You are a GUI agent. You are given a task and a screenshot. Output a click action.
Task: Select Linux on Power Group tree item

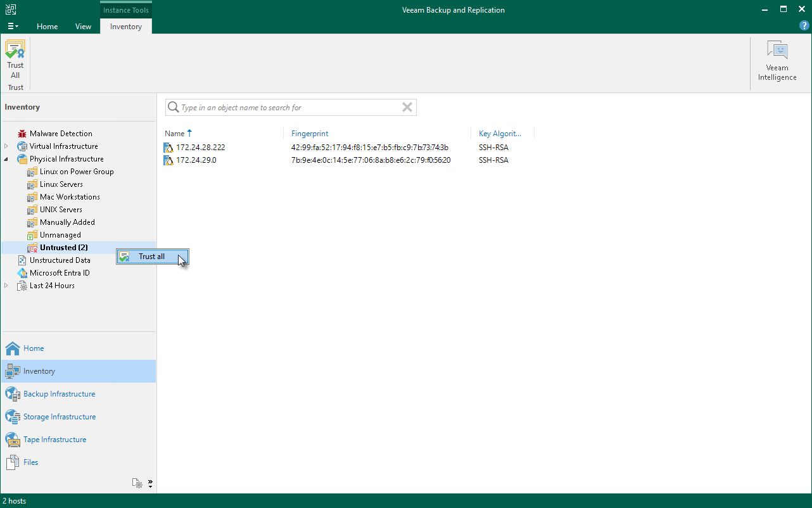tap(77, 172)
